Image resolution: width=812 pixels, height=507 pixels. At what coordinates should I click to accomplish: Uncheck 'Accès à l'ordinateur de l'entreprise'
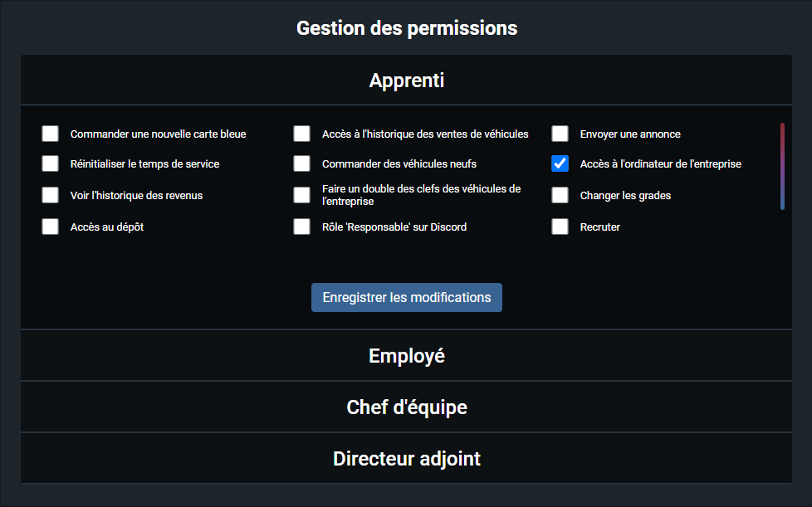tap(560, 164)
